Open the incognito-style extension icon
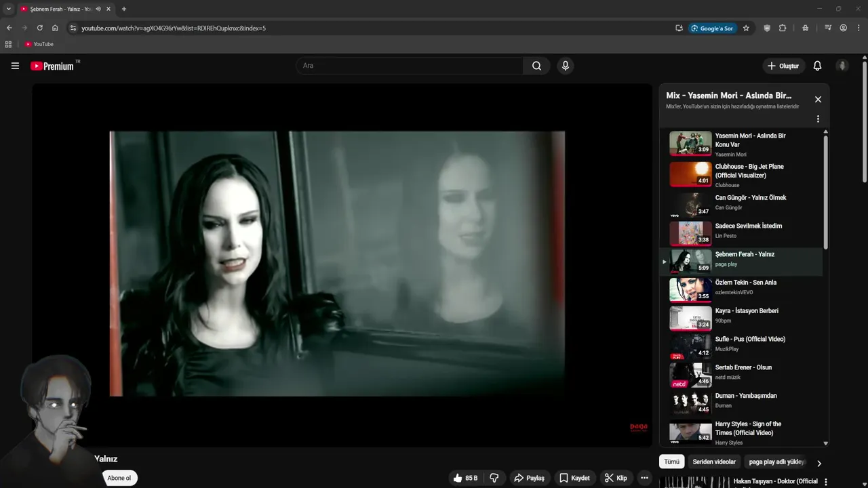This screenshot has width=868, height=488. coord(805,28)
